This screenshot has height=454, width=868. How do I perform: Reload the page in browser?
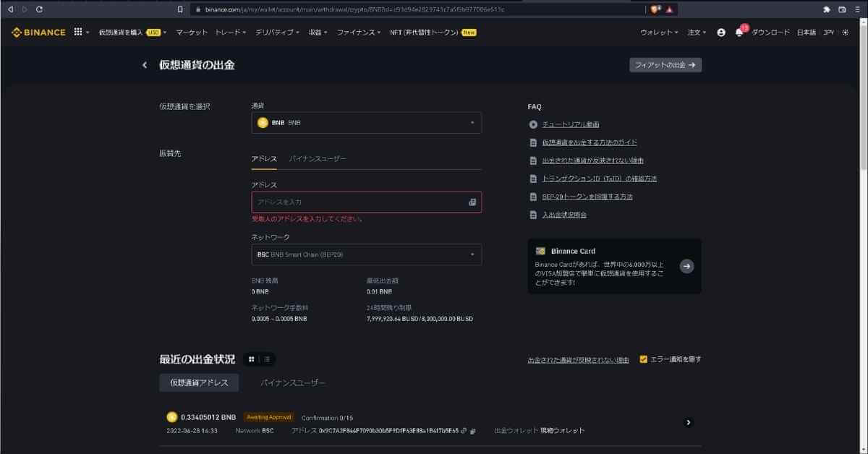[x=38, y=9]
